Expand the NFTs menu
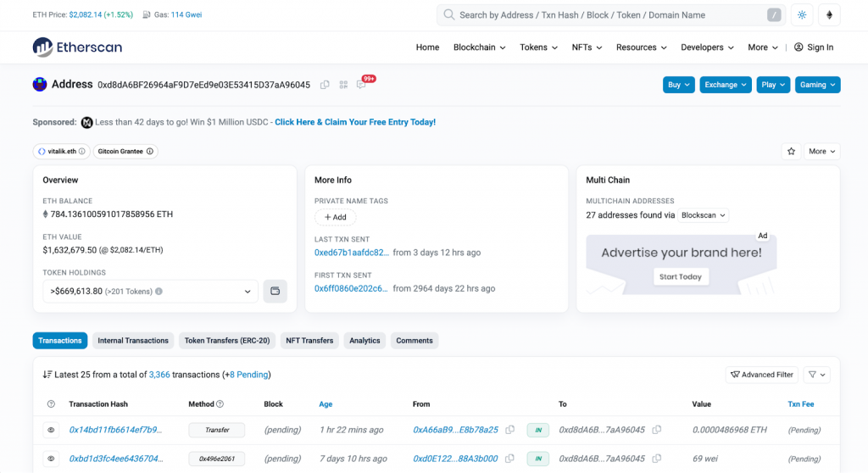This screenshot has width=868, height=473. 587,47
